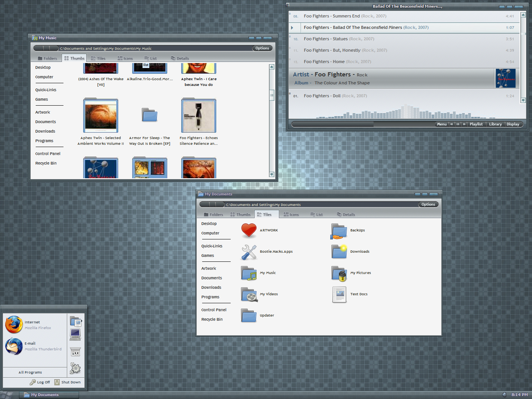Click Games in My Music sidebar
The width and height of the screenshot is (532, 399).
coord(41,100)
